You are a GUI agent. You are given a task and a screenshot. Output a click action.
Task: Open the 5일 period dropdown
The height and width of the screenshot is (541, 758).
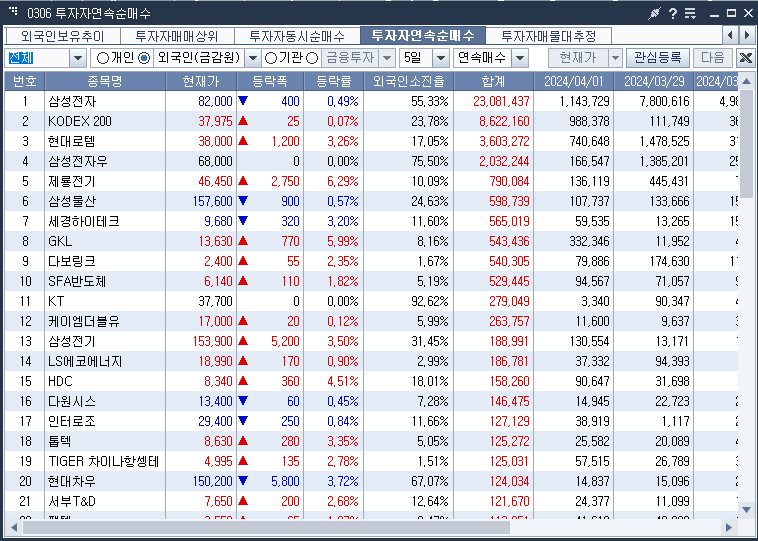[440, 58]
